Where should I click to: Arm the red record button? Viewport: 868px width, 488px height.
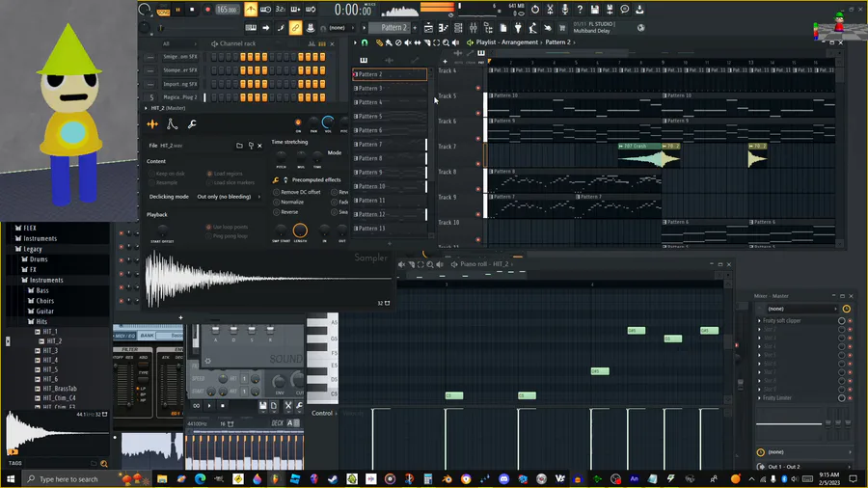207,10
